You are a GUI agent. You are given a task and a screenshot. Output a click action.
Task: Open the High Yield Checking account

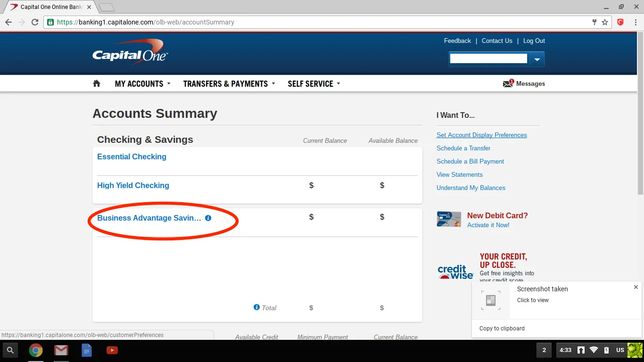(x=133, y=186)
